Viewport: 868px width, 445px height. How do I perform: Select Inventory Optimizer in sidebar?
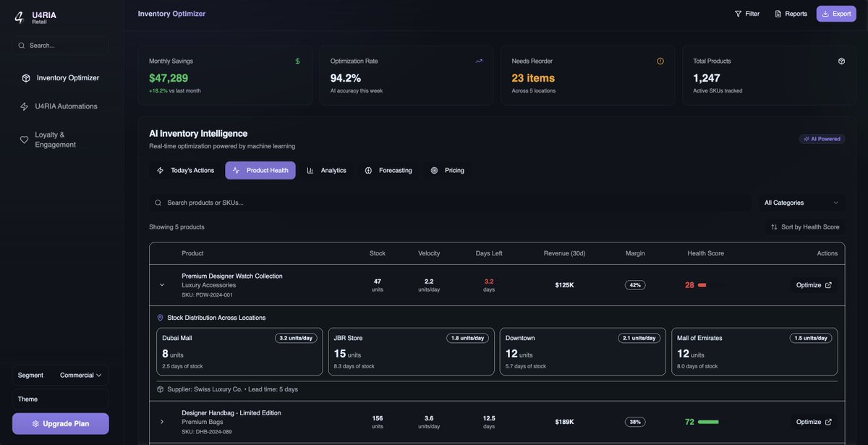(x=61, y=78)
